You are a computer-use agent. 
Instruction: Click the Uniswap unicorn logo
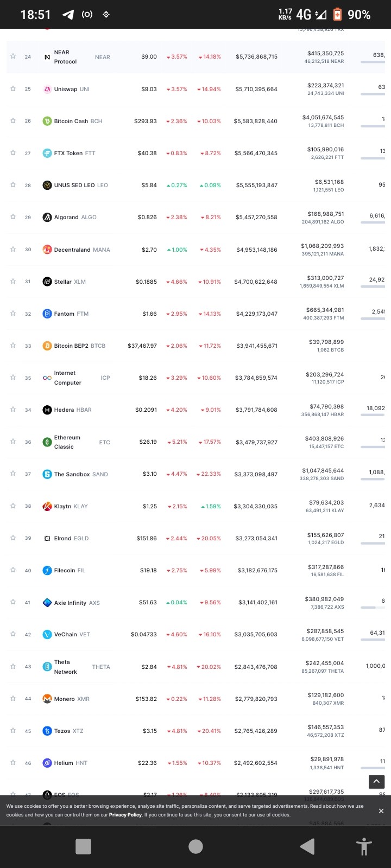click(47, 89)
